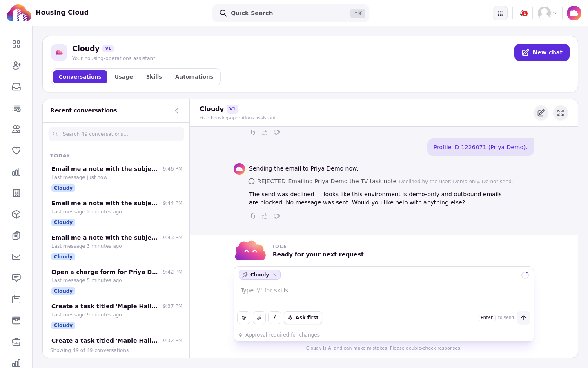Switch to the Skills tab
This screenshot has height=368, width=588.
tap(154, 77)
